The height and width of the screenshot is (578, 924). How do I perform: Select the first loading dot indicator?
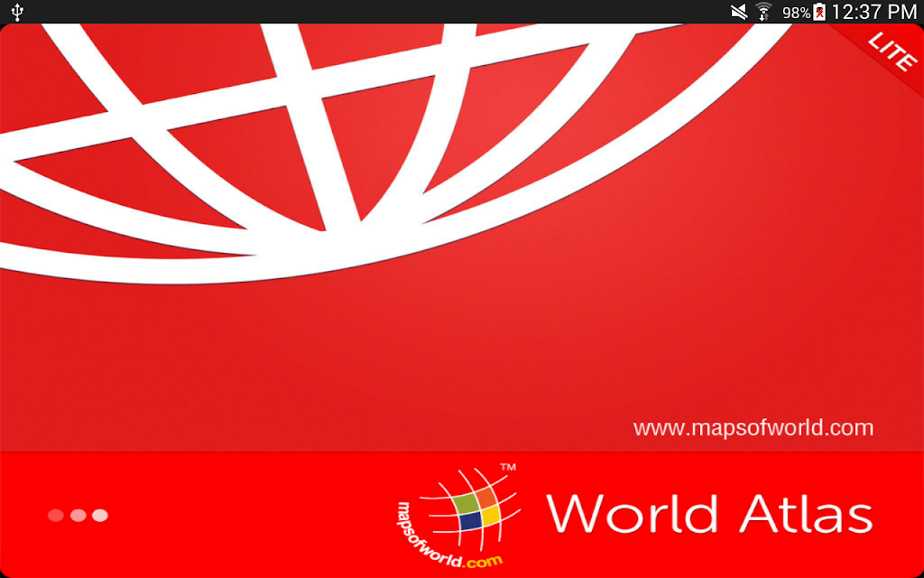pos(56,516)
